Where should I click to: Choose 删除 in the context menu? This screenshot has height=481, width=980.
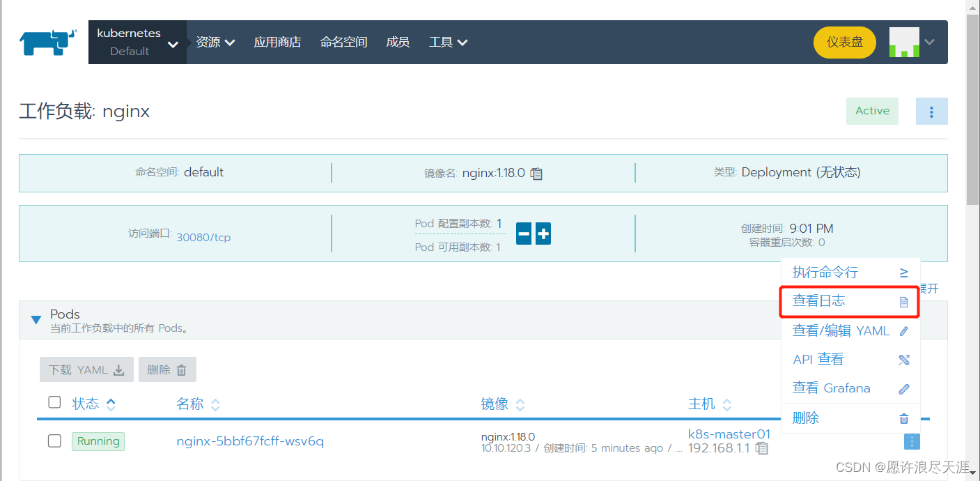(x=850, y=418)
